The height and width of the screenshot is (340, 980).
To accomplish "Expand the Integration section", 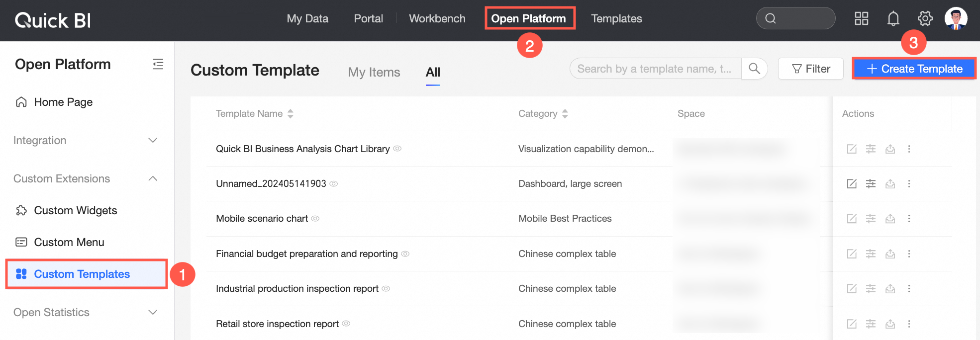I will 153,141.
